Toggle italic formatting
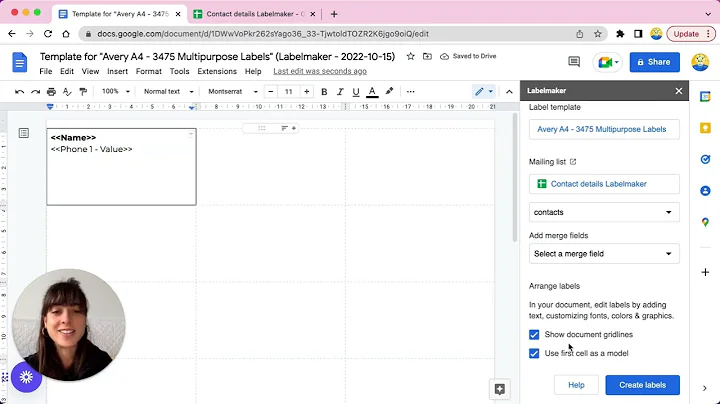720x404 pixels. [x=340, y=92]
